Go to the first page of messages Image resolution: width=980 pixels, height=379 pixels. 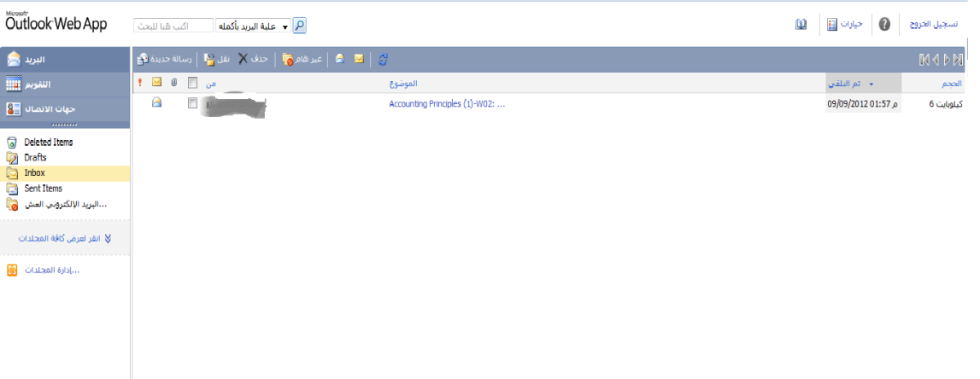(924, 59)
